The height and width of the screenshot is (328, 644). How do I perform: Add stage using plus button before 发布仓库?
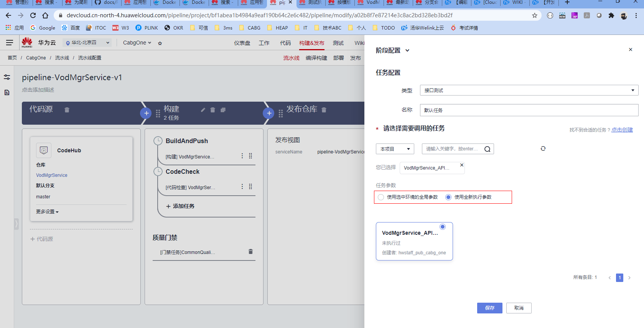click(269, 113)
